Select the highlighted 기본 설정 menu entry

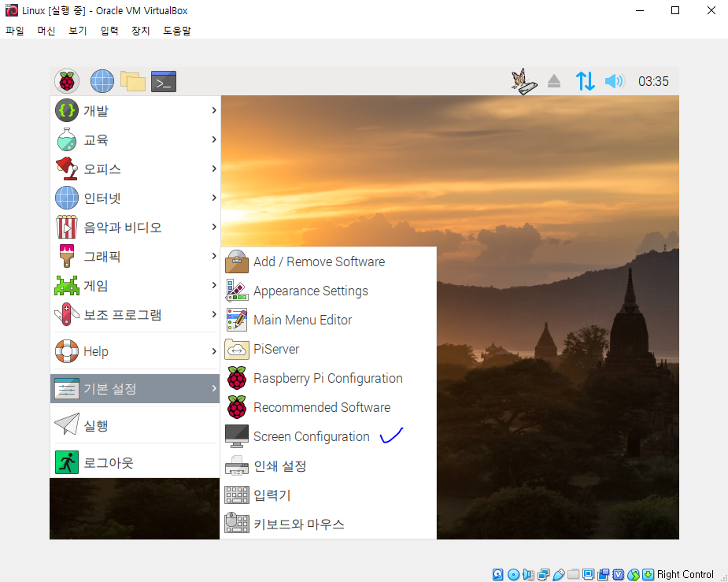click(x=135, y=388)
